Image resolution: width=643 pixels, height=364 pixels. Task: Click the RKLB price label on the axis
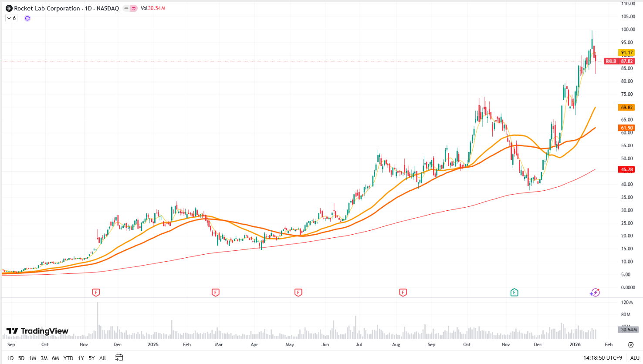pos(611,61)
